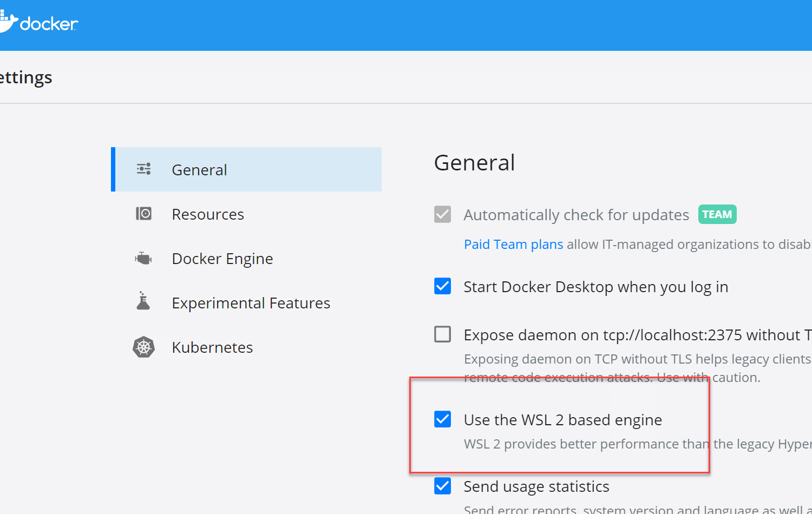Image resolution: width=812 pixels, height=514 pixels.
Task: Click the Resources icon in the sidebar
Action: 143,213
